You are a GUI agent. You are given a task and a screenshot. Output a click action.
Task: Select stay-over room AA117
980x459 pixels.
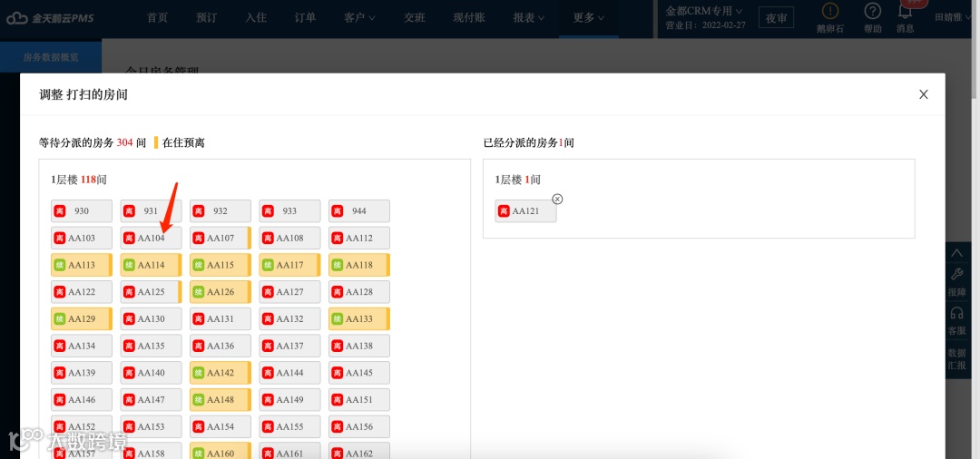pos(290,265)
